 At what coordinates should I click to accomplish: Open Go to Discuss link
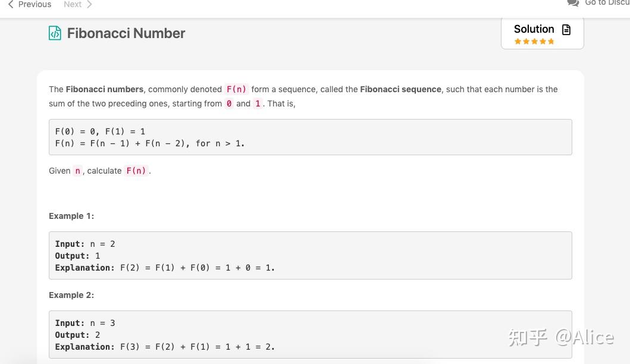598,3
